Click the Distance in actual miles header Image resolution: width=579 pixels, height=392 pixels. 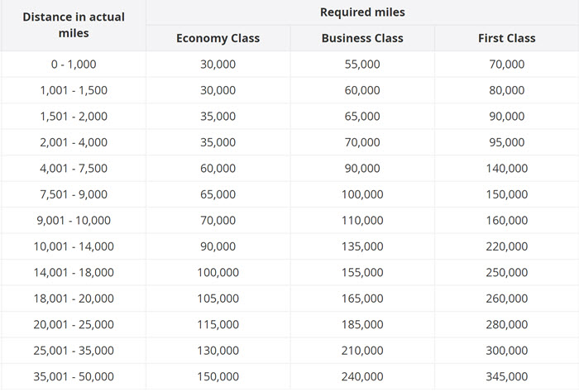(74, 25)
